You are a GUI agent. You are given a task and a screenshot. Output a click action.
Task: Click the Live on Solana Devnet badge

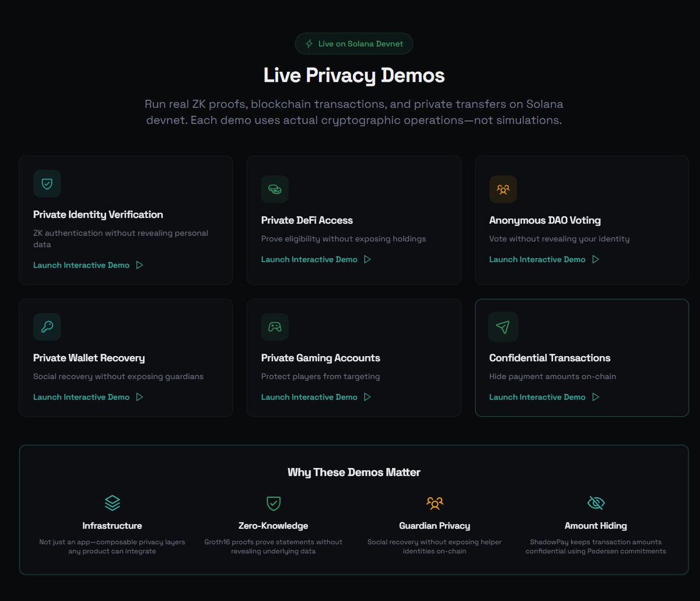353,43
